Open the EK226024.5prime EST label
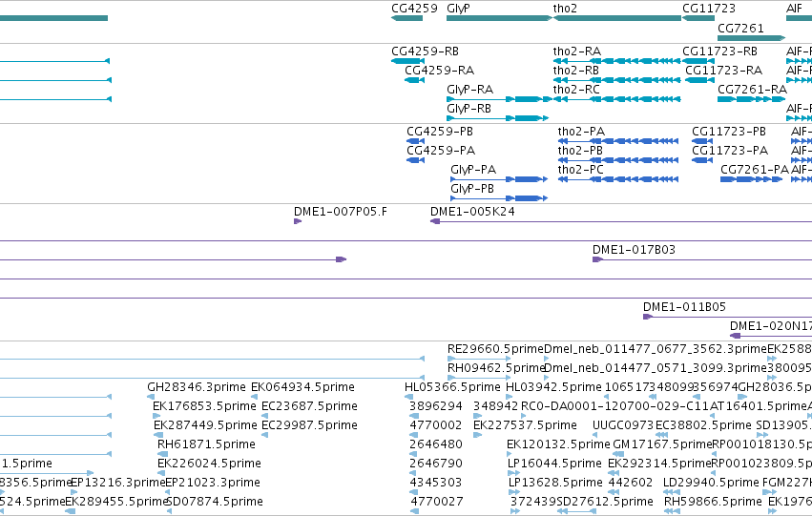 point(209,464)
